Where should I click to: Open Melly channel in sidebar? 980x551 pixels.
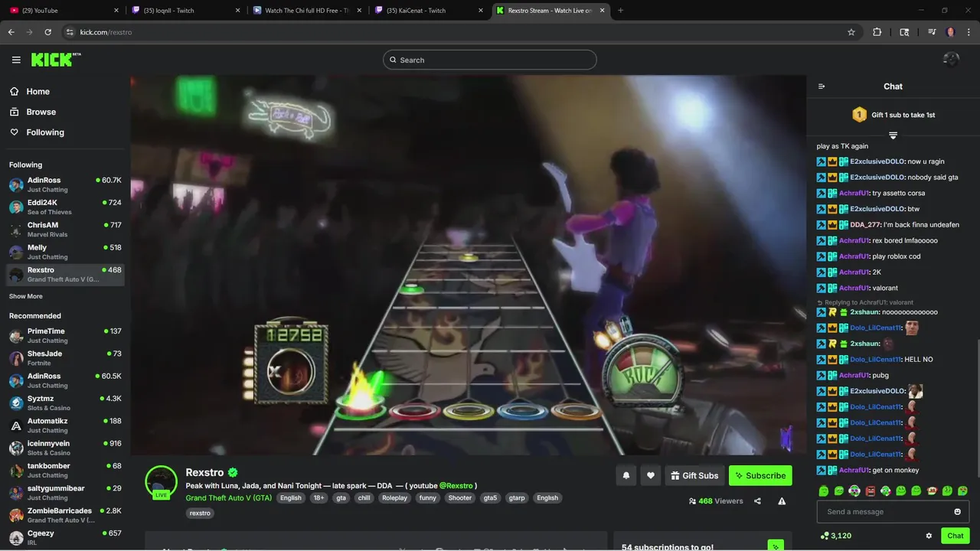pyautogui.click(x=65, y=252)
